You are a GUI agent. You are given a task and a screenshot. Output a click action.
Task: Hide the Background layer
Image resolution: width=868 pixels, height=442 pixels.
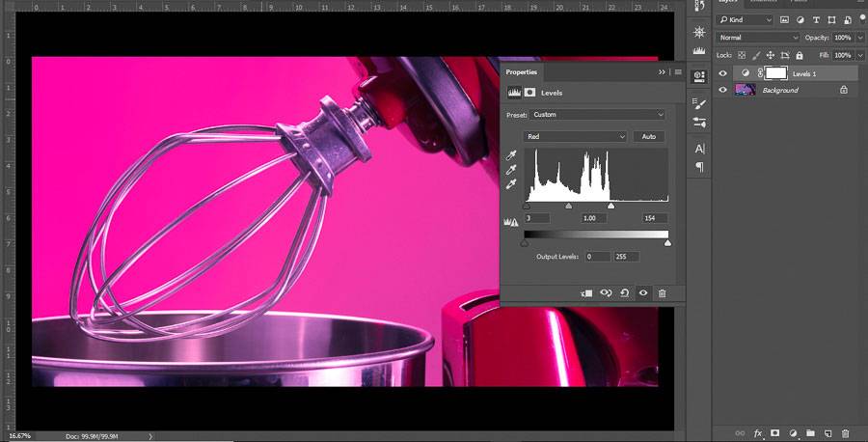[723, 90]
